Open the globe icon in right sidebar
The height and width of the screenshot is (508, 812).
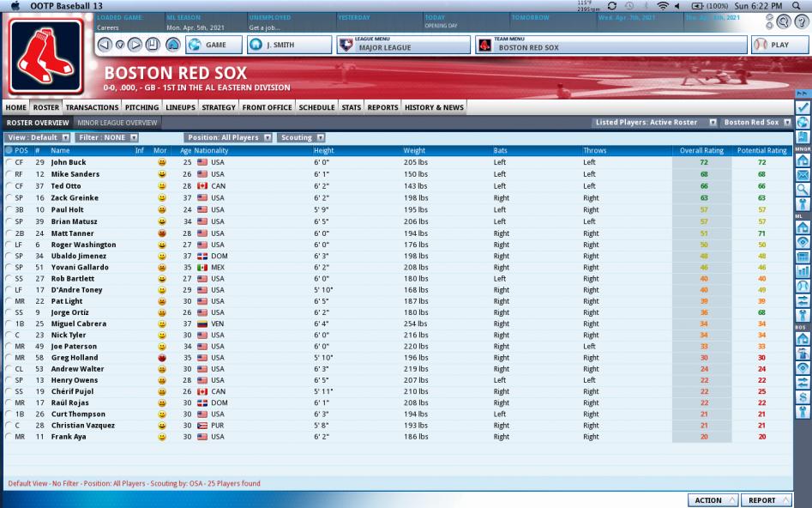803,123
